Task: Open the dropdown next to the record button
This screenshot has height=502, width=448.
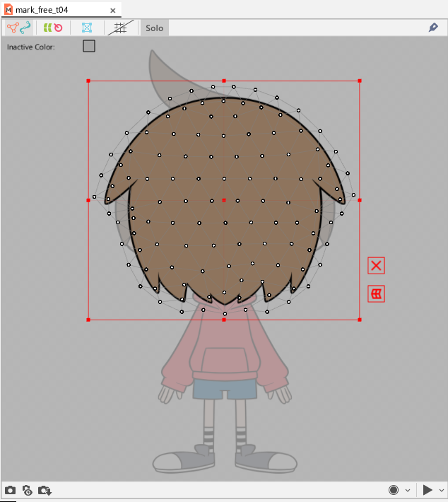Action: click(x=408, y=490)
